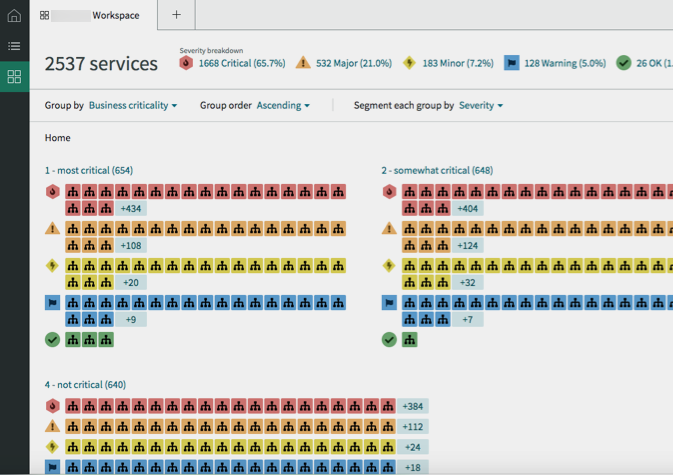Click Major severity icon in not critical group

click(52, 427)
